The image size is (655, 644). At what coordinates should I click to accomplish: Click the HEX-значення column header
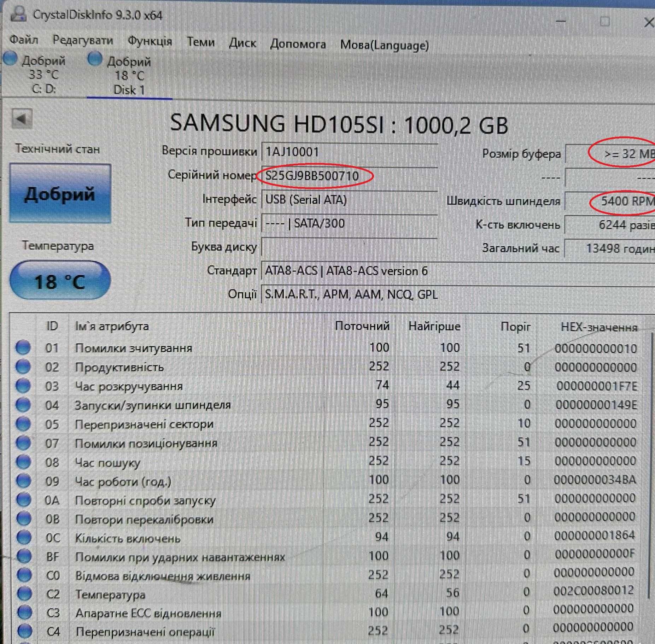point(599,328)
